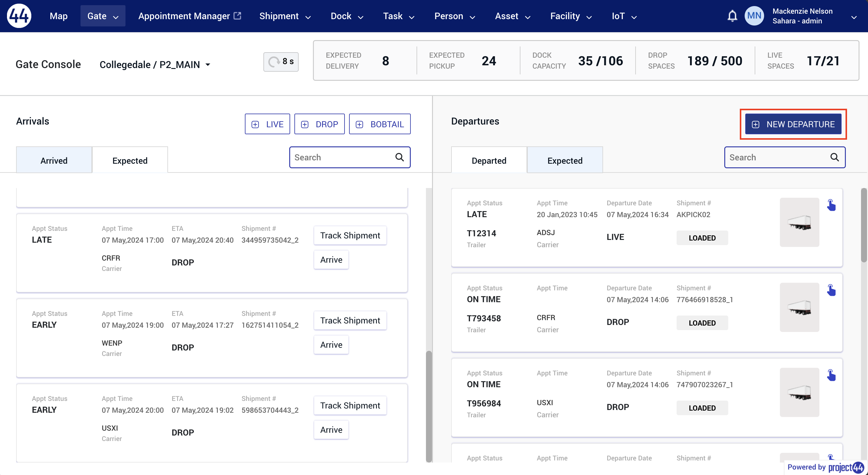The height and width of the screenshot is (475, 868).
Task: Open the Collegedale / P2_MAIN gate selector
Action: click(x=155, y=64)
